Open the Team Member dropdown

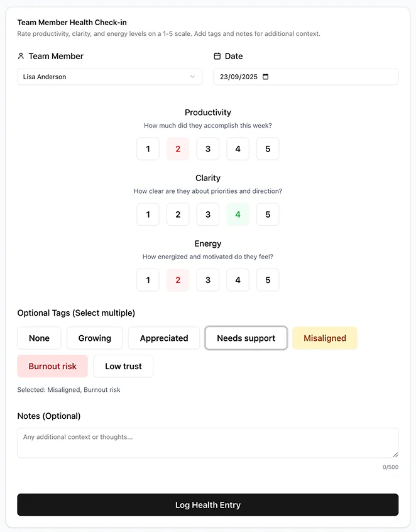tap(110, 76)
